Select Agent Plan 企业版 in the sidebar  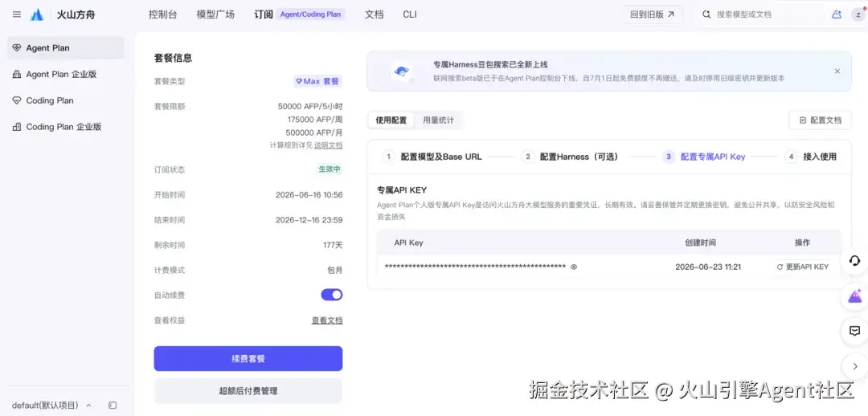click(66, 74)
